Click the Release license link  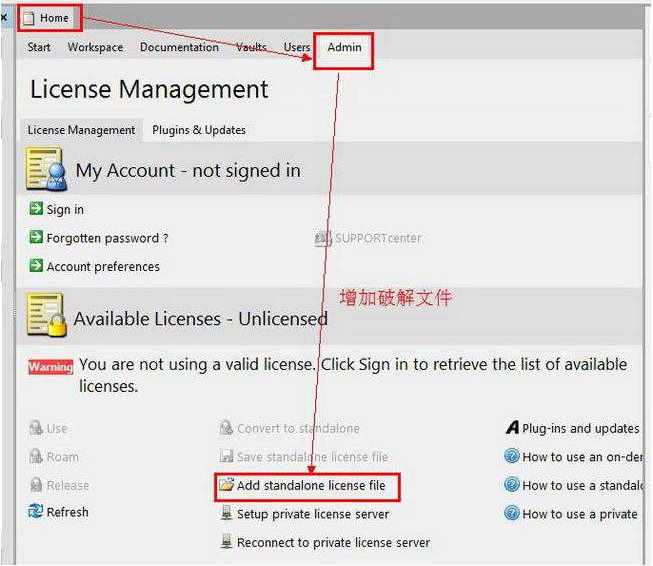pos(67,485)
